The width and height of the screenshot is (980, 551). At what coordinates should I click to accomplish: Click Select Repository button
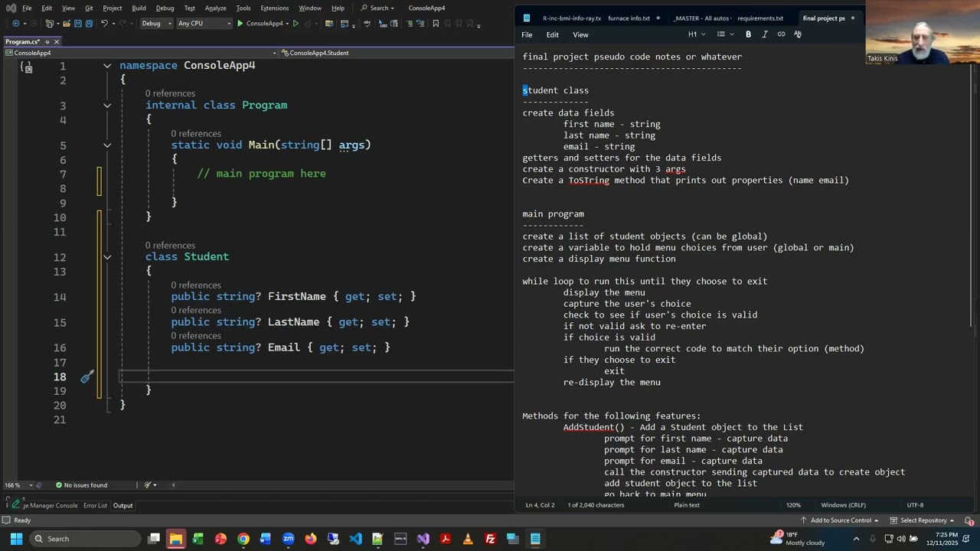(x=923, y=520)
